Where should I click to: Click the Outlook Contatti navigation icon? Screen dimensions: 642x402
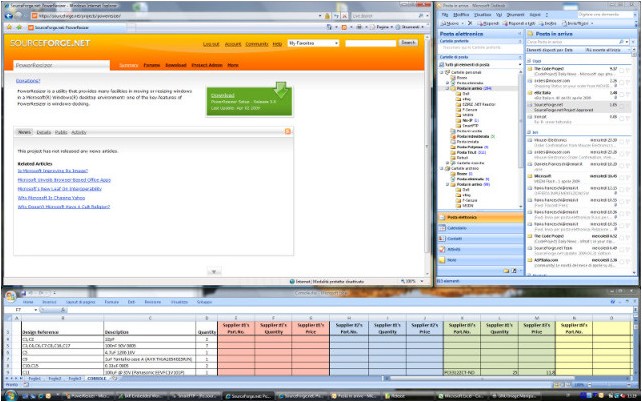click(x=442, y=239)
